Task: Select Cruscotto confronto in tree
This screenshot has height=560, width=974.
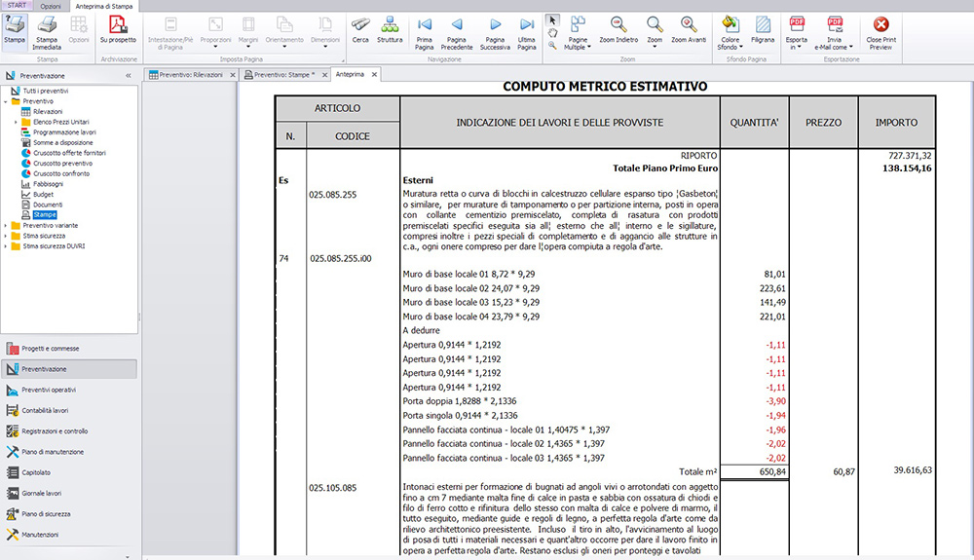Action: point(61,173)
